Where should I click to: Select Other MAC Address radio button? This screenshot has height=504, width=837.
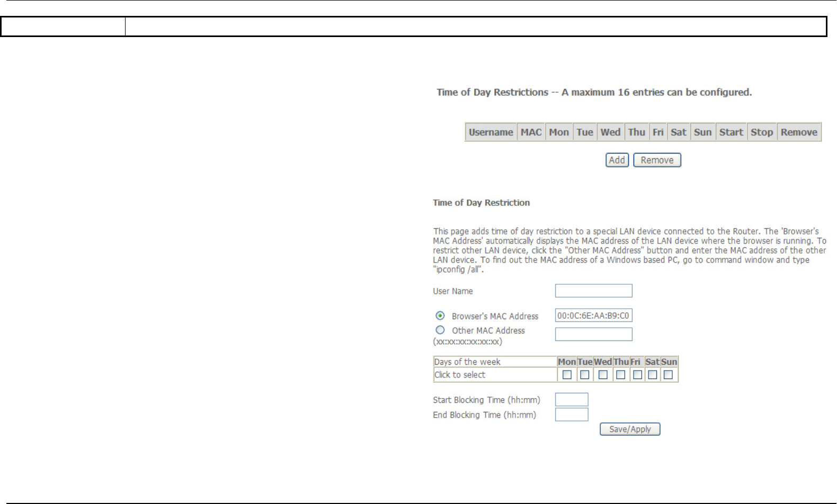point(440,330)
